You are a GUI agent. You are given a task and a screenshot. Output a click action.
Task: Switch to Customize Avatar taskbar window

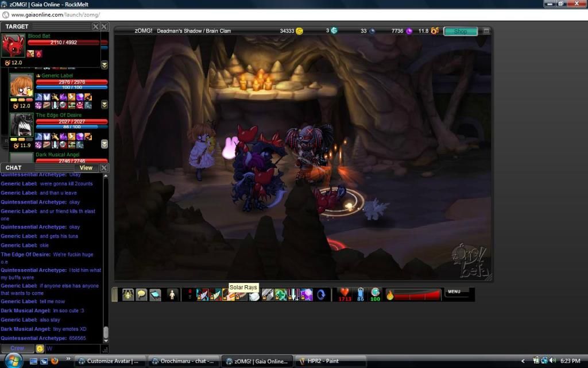click(109, 361)
